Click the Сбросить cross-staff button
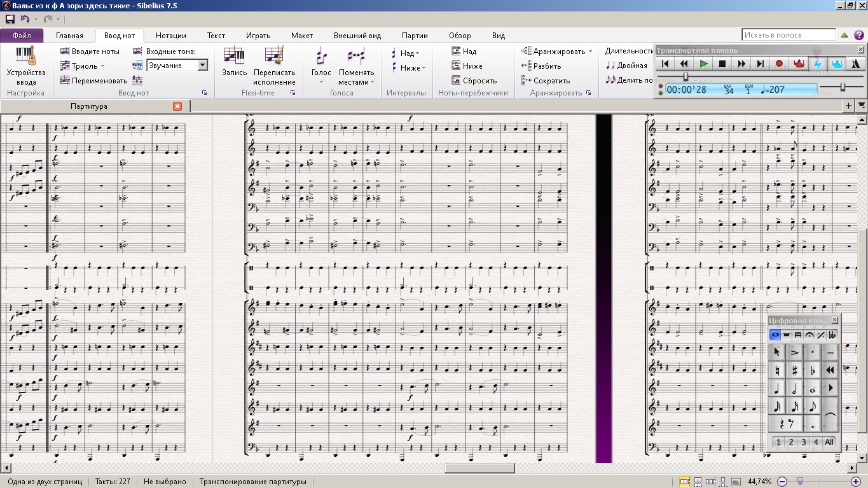The image size is (868, 488). coord(474,81)
